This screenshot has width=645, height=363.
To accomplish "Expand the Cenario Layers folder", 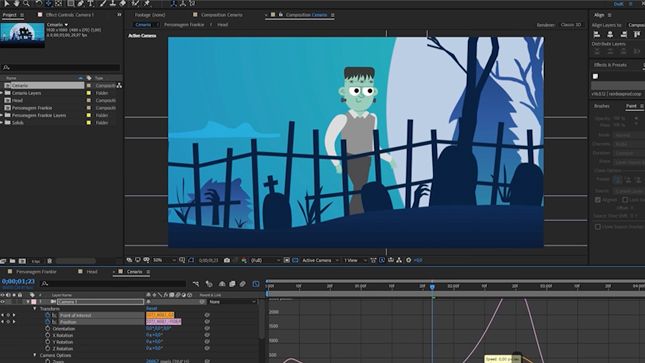I will point(2,93).
